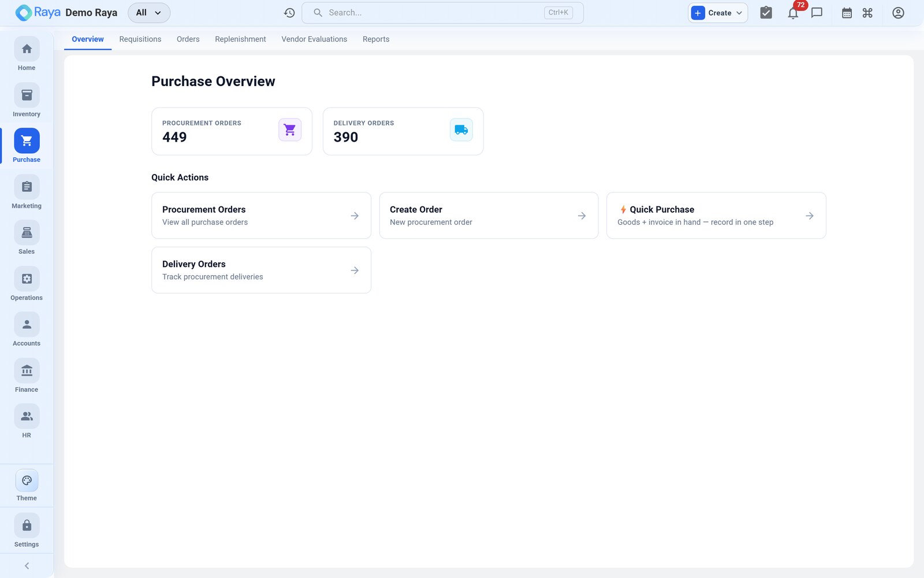The height and width of the screenshot is (578, 924).
Task: Click arrow on Delivery Orders quick action
Action: pos(355,271)
